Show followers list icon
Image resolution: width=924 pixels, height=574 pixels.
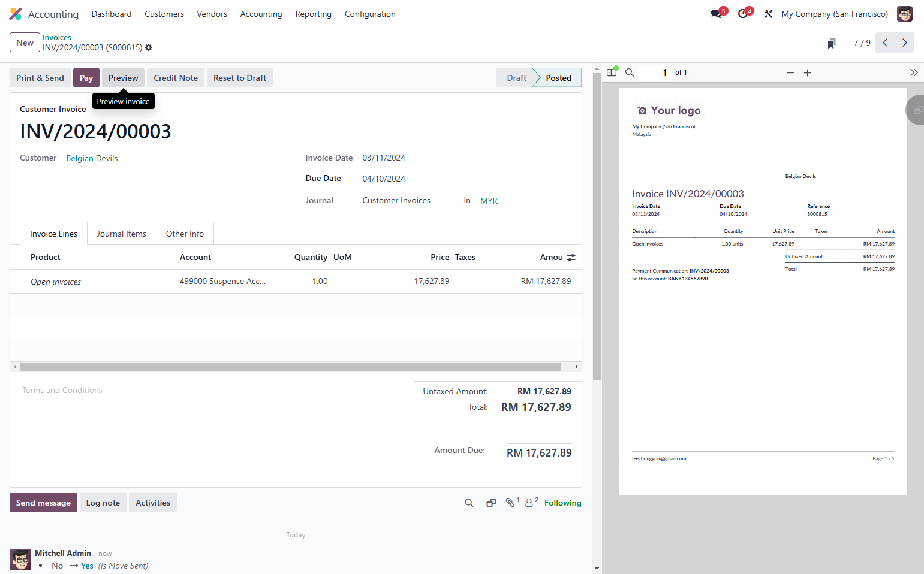(529, 503)
